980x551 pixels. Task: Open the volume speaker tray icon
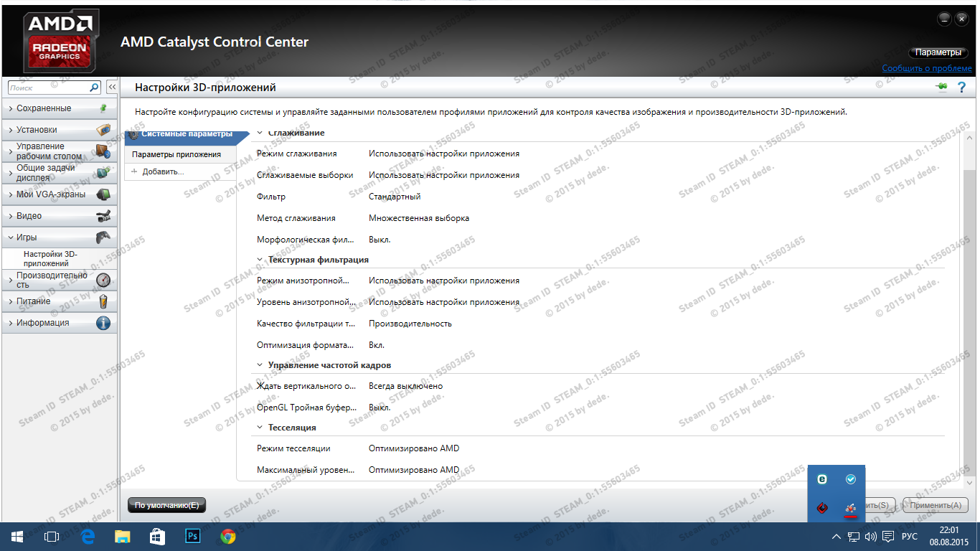871,537
